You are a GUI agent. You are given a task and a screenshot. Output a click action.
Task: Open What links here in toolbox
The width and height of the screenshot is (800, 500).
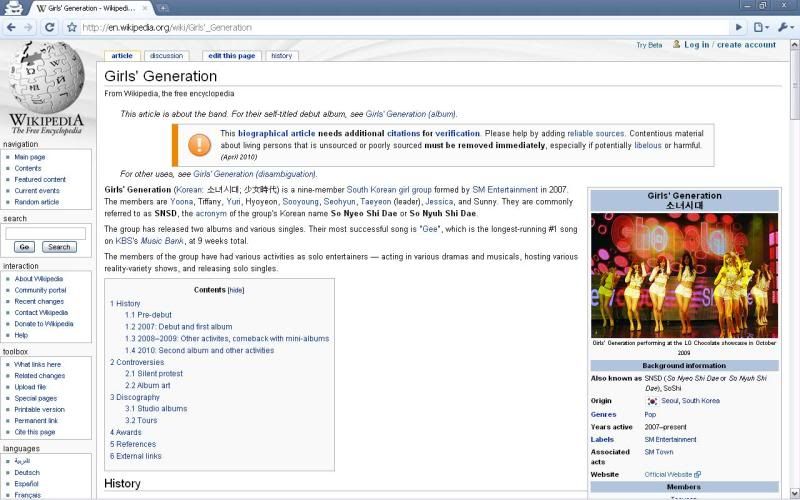(37, 365)
